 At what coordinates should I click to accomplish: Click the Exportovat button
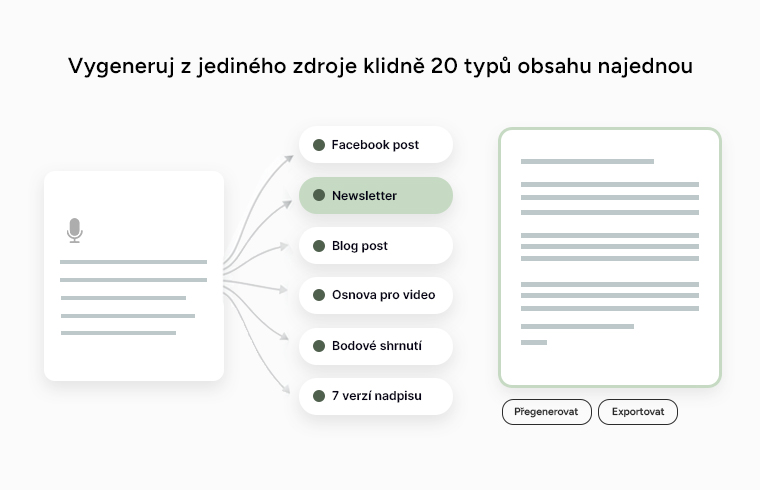pos(638,412)
